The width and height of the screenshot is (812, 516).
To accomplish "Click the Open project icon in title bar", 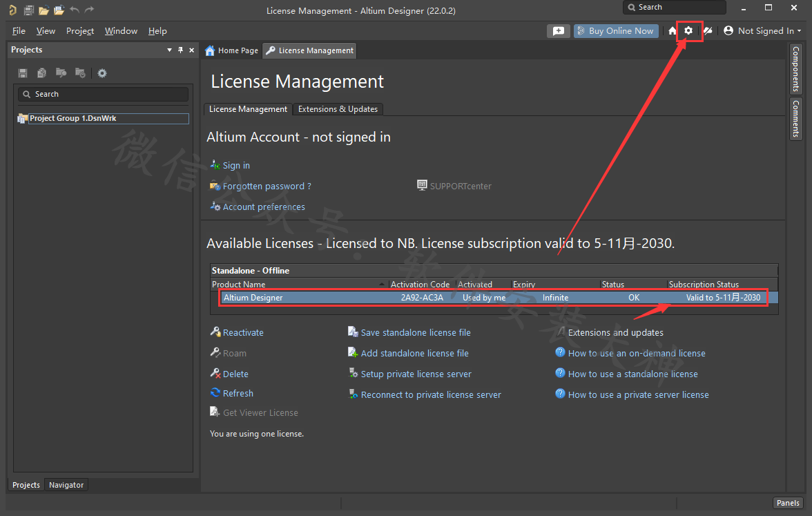I will pos(59,10).
